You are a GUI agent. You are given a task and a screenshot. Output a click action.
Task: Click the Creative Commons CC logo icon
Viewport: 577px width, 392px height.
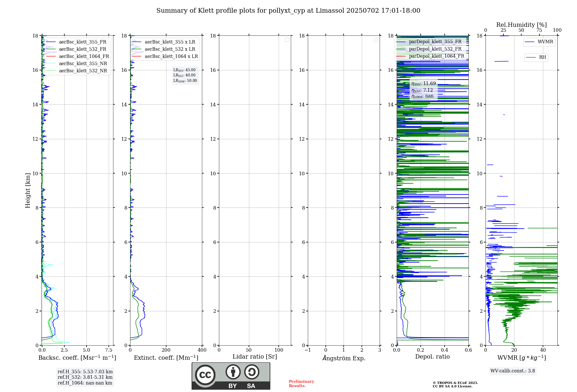(205, 375)
